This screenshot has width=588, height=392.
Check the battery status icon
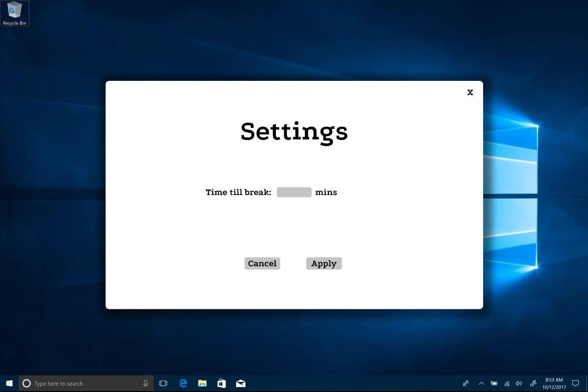494,384
